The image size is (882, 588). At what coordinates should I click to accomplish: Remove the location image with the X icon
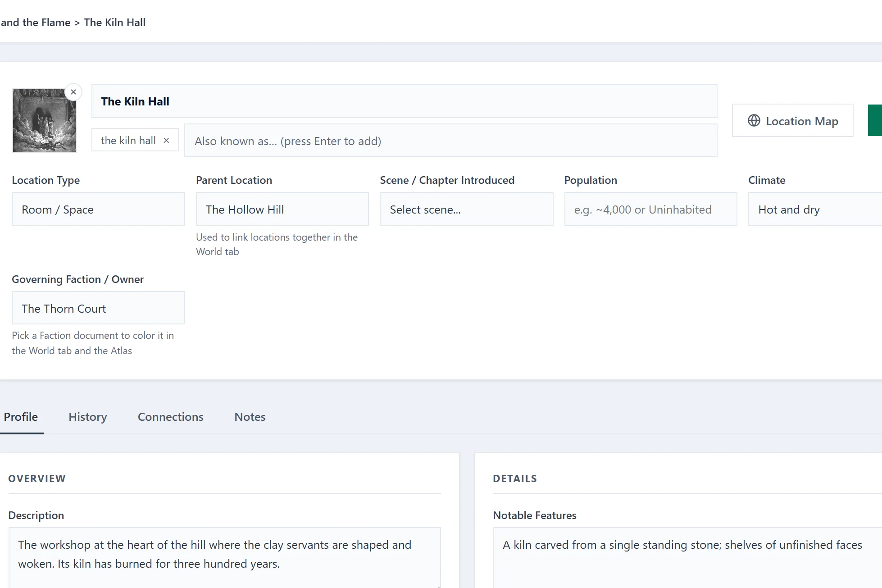73,92
